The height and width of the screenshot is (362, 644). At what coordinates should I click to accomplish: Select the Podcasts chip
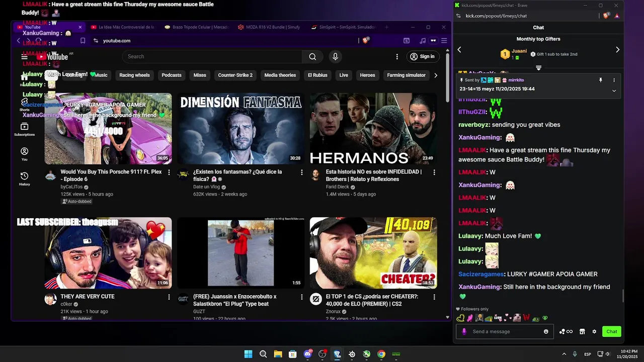pyautogui.click(x=172, y=75)
